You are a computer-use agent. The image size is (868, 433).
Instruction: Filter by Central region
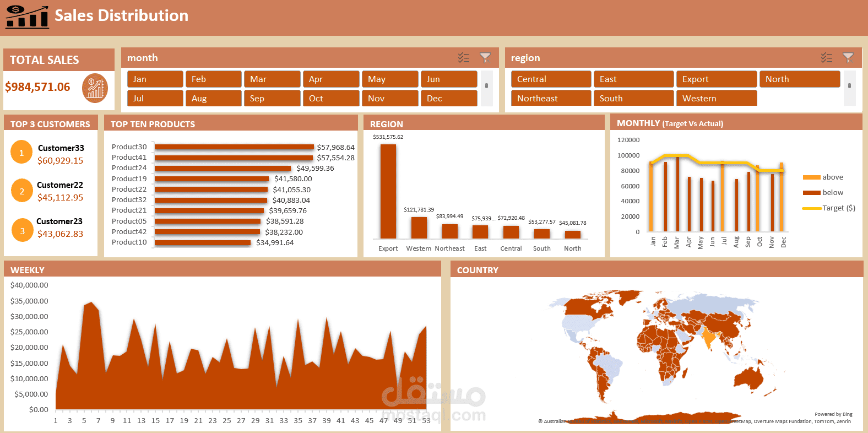[551, 79]
